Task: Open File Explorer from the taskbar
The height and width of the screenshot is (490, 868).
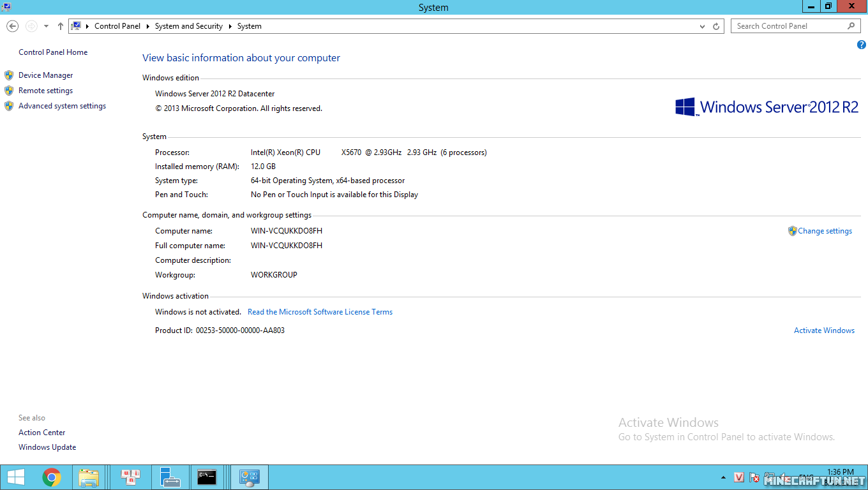Action: [89, 477]
